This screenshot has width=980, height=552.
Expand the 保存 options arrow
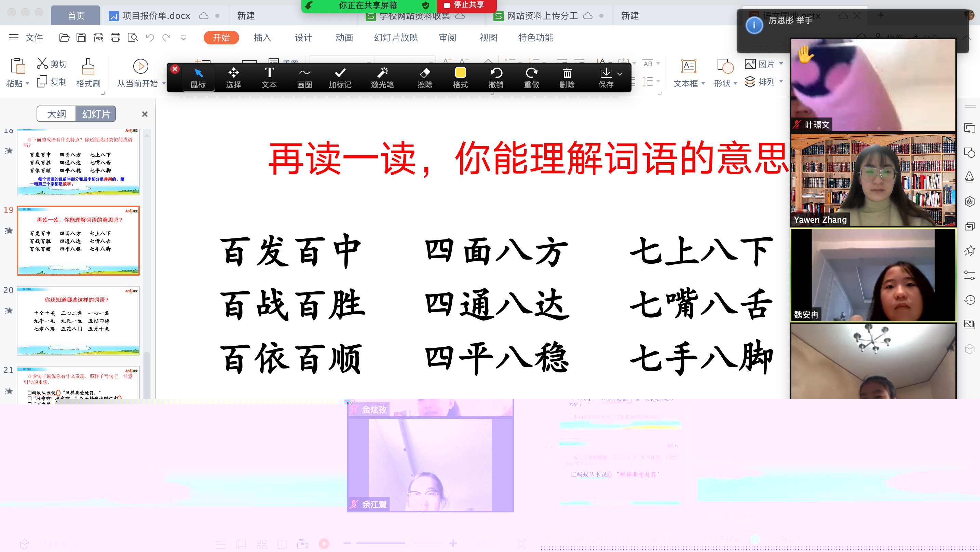click(x=620, y=74)
